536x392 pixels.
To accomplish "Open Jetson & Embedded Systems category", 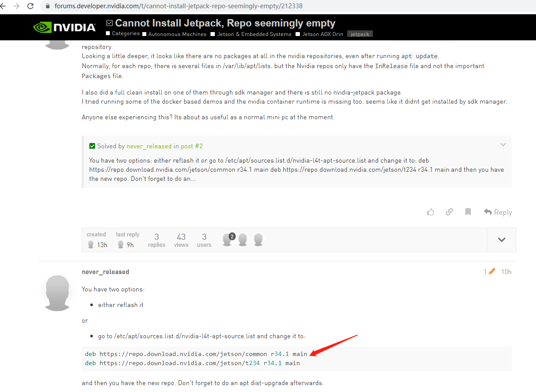I will 251,34.
